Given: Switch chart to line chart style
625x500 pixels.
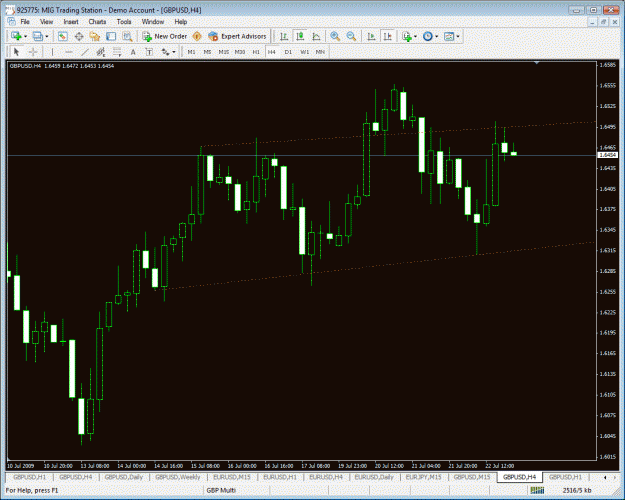Looking at the screenshot, I should point(316,37).
